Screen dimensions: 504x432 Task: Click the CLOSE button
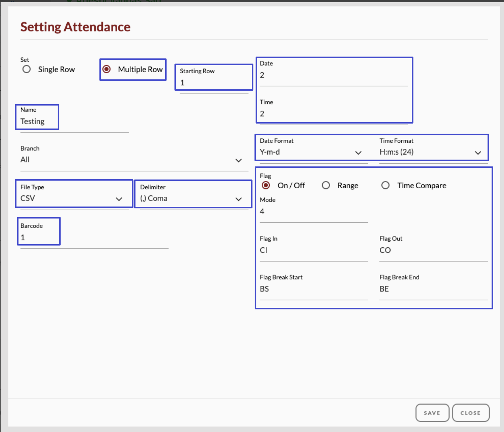click(x=471, y=413)
